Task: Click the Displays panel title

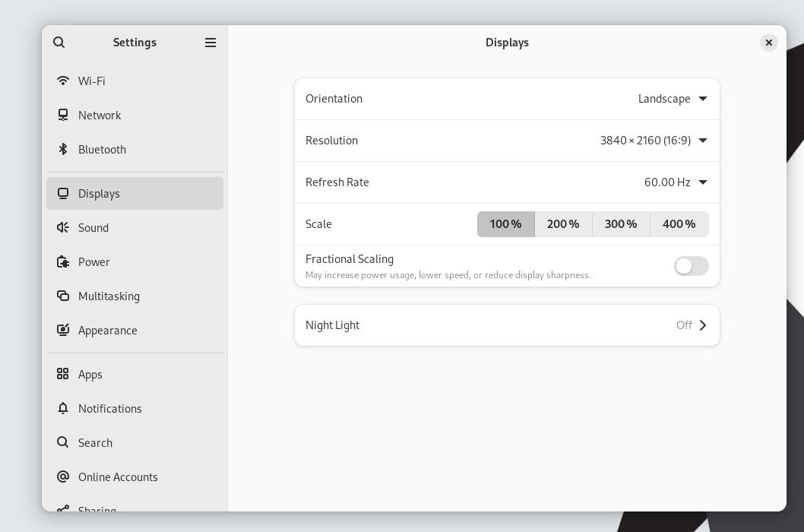Action: [507, 43]
